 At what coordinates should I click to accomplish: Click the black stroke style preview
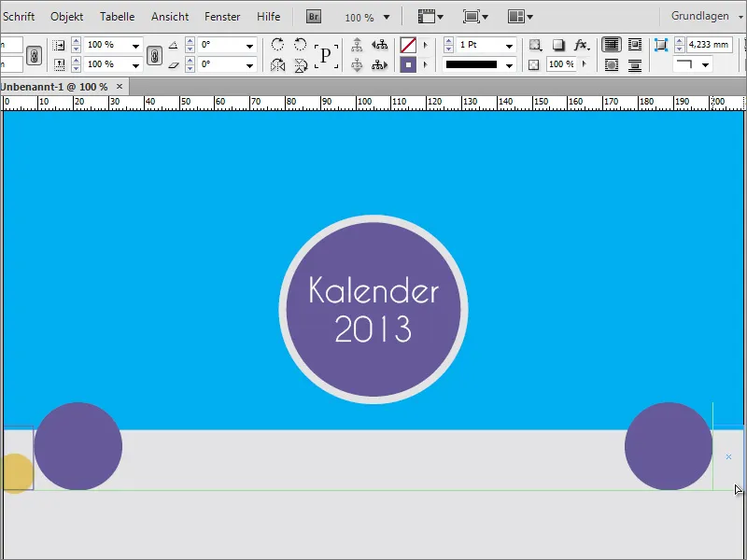pyautogui.click(x=472, y=64)
